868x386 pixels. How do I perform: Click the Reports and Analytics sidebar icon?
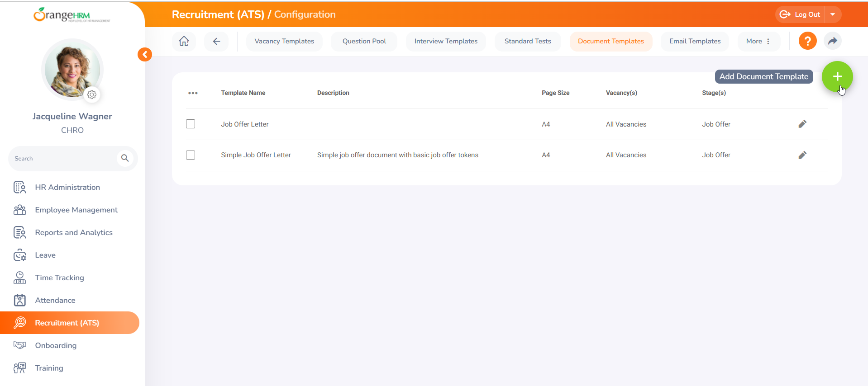(x=20, y=232)
